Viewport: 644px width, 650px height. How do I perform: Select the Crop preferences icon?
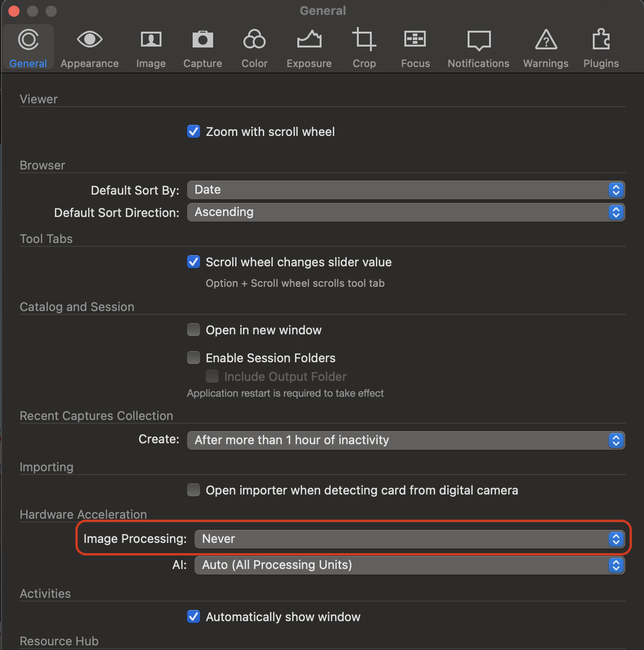tap(364, 40)
